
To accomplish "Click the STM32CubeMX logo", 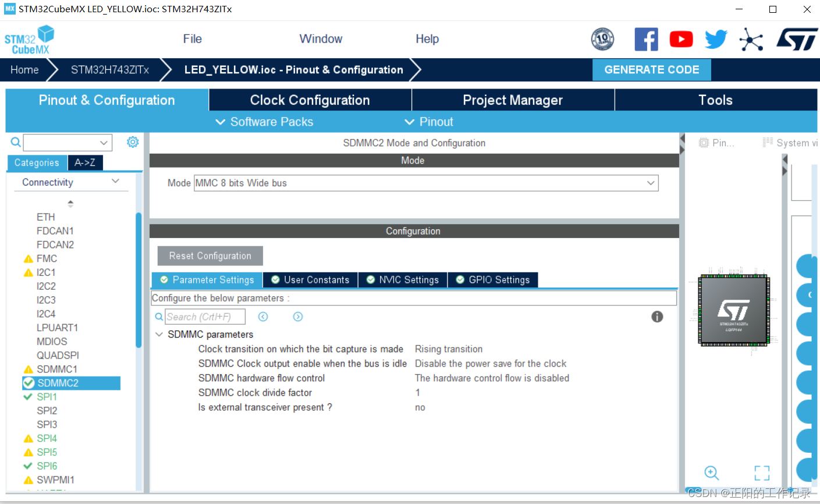I will 29,40.
